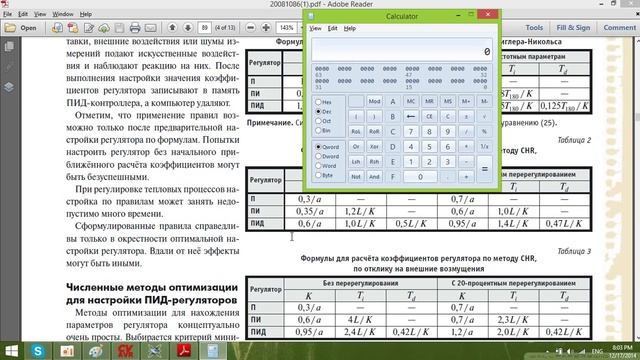Select Dword data size

[327, 156]
